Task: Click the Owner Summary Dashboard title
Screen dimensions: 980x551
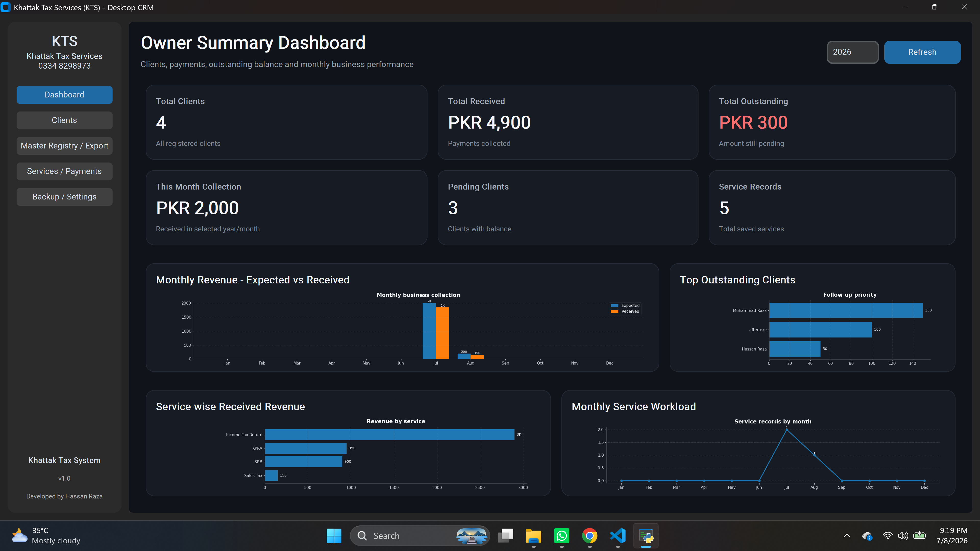Action: point(253,43)
